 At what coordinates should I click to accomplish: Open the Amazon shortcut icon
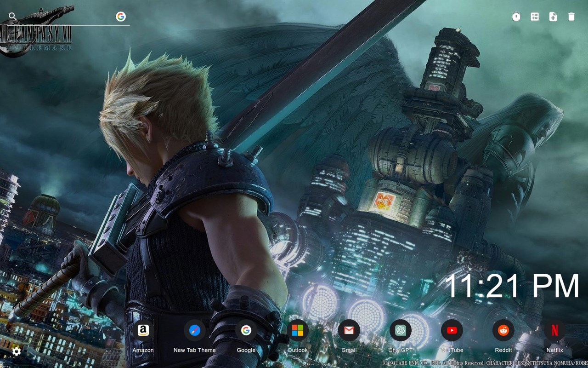pyautogui.click(x=143, y=330)
